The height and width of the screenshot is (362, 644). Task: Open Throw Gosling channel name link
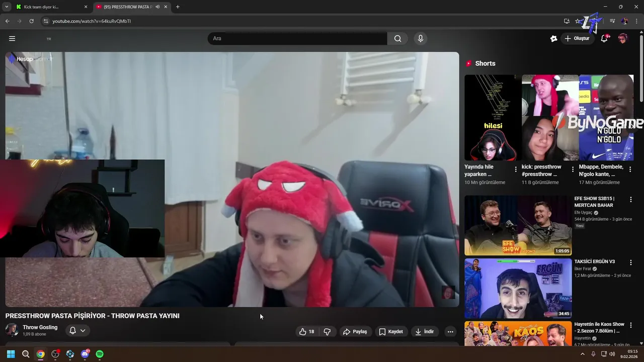(40, 327)
